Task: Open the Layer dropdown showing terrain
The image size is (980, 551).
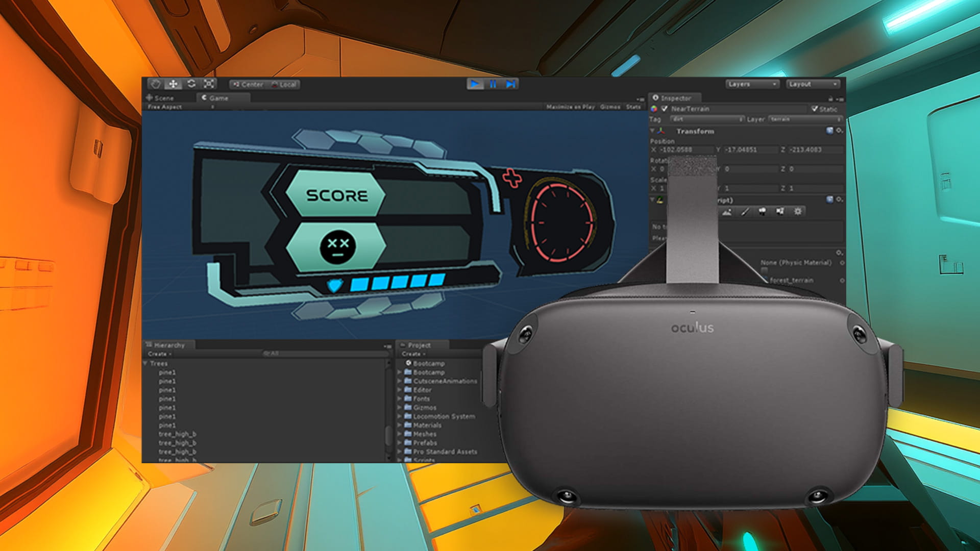Action: click(x=805, y=119)
